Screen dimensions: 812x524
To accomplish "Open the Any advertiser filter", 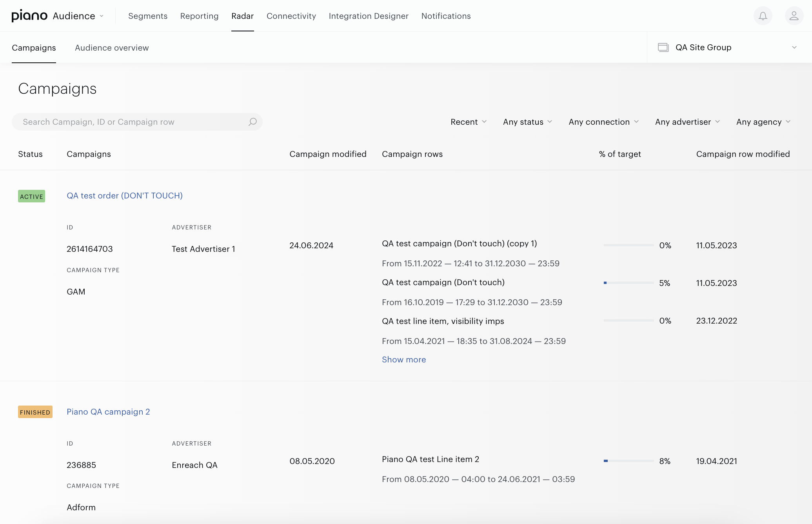I will [x=688, y=122].
